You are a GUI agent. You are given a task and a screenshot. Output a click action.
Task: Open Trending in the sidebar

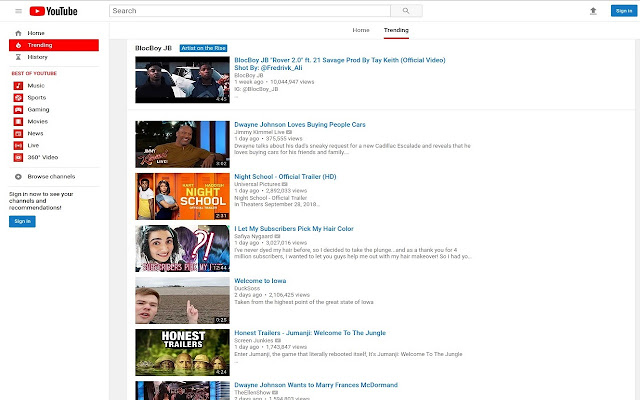coord(54,45)
